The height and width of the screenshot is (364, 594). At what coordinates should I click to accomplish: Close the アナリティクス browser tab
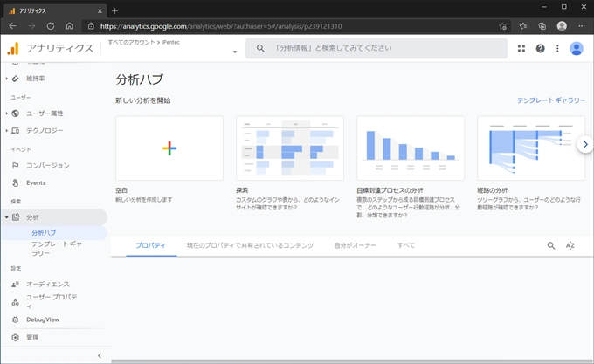[100, 11]
